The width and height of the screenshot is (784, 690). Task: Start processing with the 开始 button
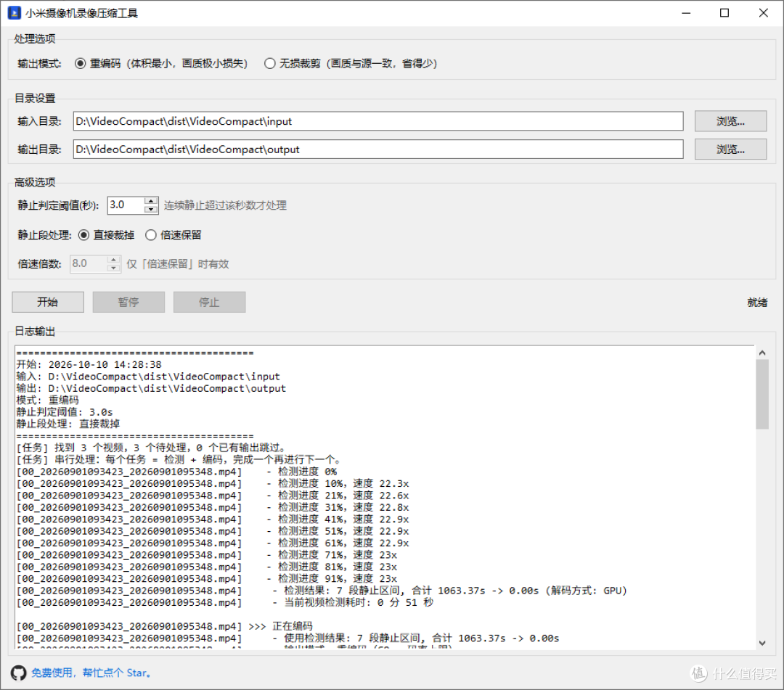tap(48, 303)
